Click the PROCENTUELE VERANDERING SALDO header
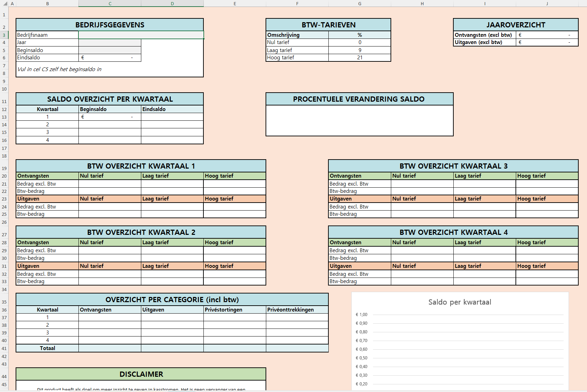 tap(359, 99)
